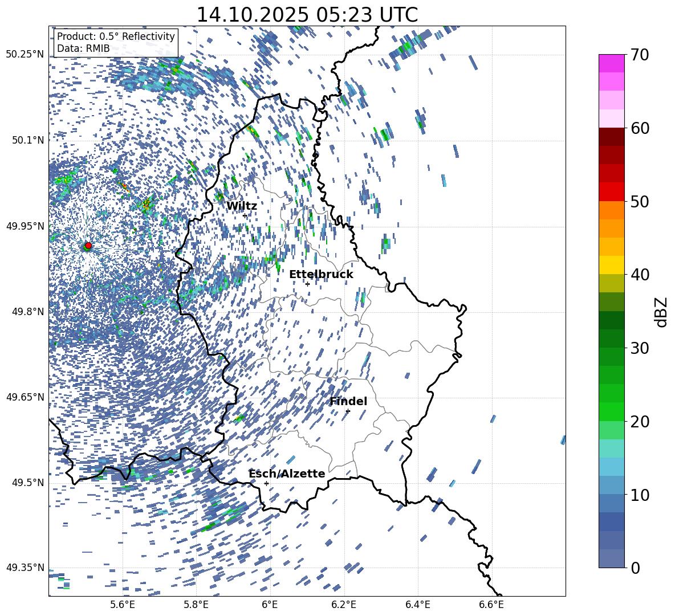Select the Esch/Alzette city label
The image size is (675, 616).
[287, 474]
